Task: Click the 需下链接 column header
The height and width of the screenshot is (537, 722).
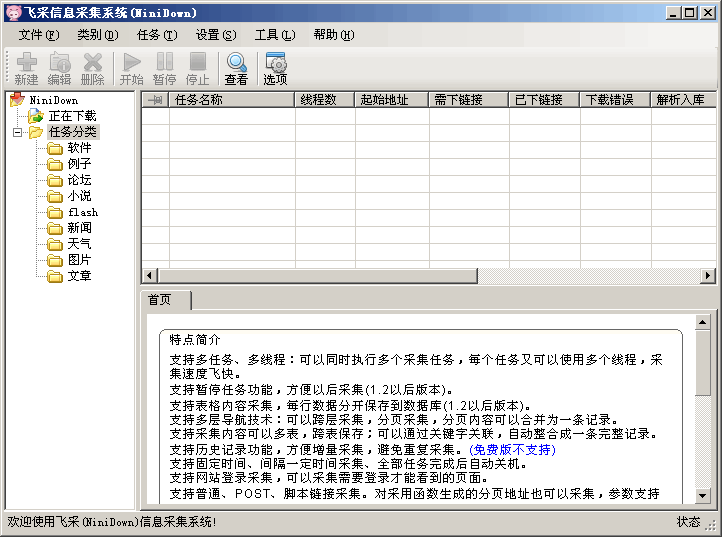Action: pos(469,99)
